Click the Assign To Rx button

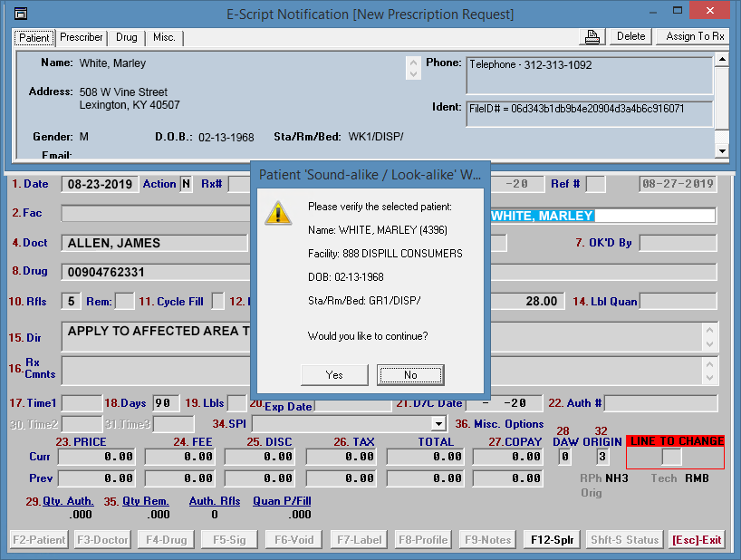click(x=694, y=36)
